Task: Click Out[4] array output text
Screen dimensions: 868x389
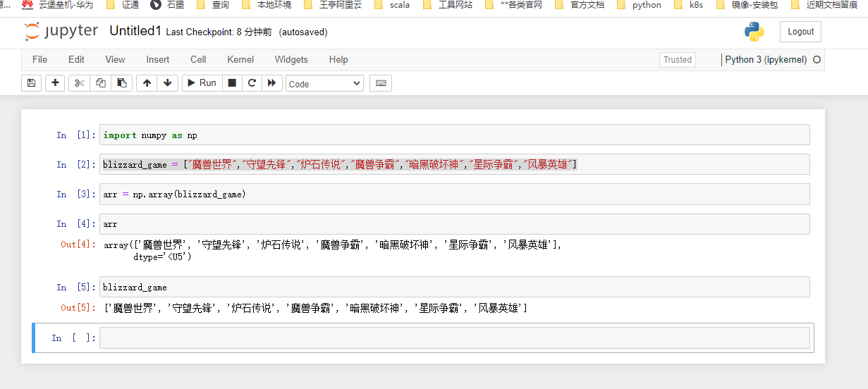Action: tap(333, 251)
